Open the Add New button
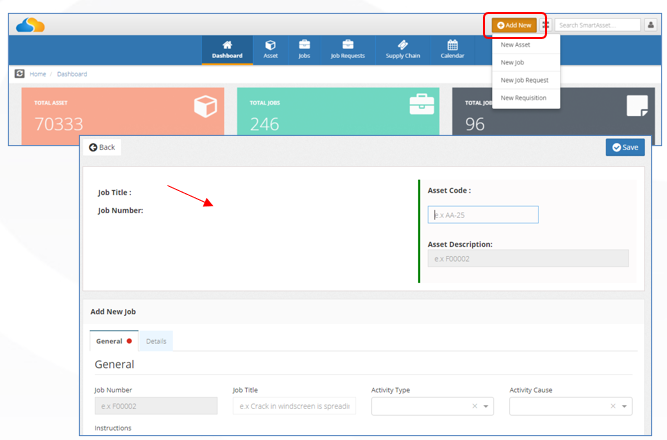The height and width of the screenshot is (440, 667). point(514,25)
